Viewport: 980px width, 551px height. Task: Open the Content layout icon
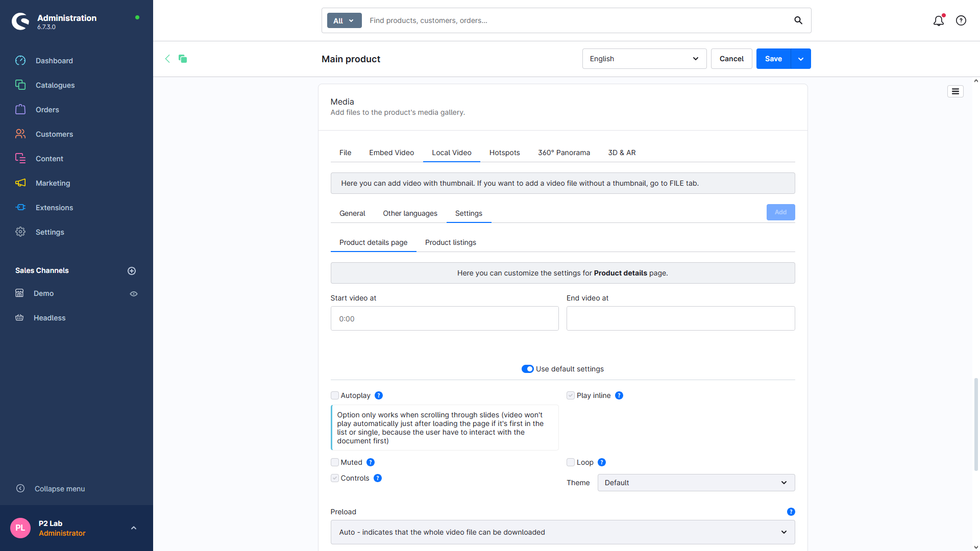point(20,159)
